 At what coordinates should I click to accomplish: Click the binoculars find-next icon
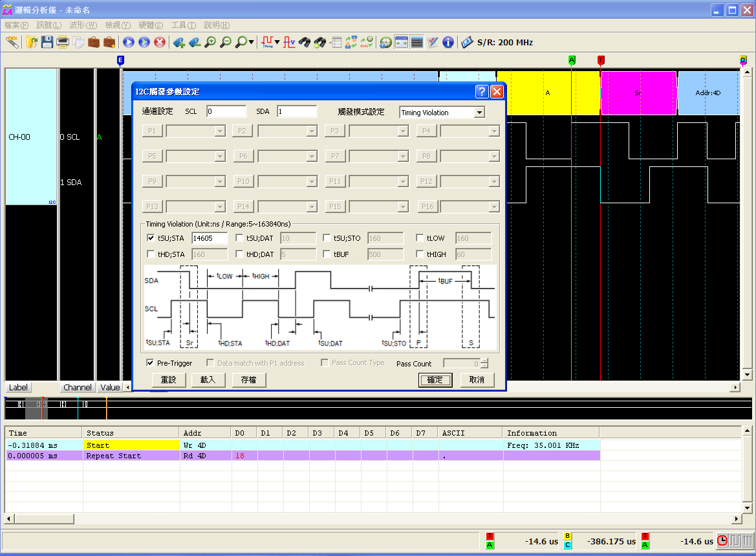(319, 43)
